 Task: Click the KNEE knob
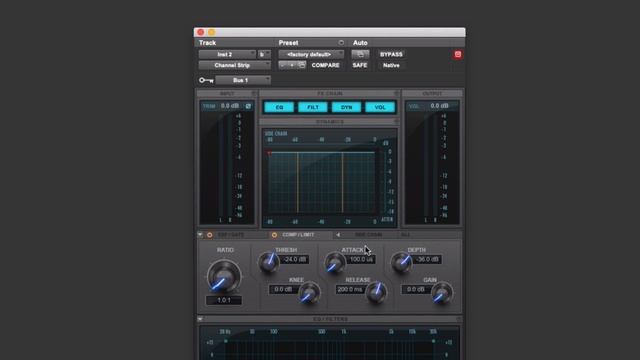point(309,293)
